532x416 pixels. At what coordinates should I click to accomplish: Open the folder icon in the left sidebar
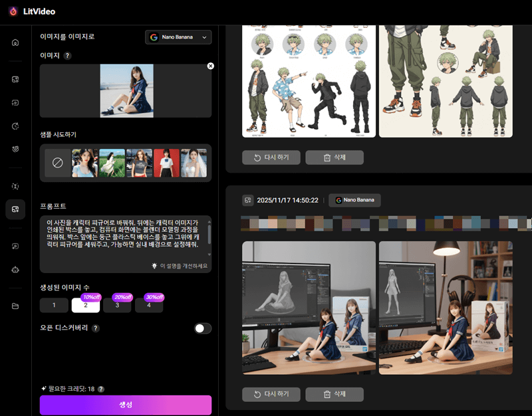tap(15, 306)
